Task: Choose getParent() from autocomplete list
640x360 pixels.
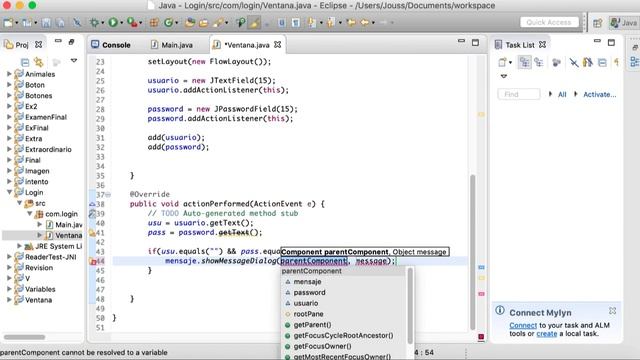Action: pos(312,324)
